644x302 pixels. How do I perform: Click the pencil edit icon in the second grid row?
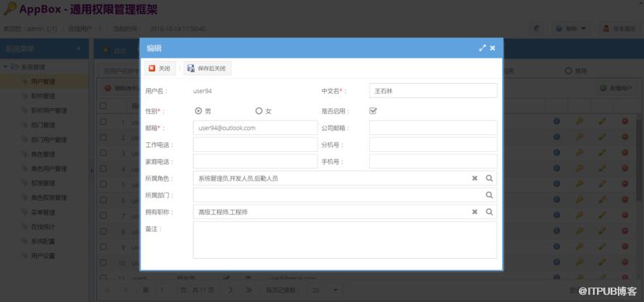coord(602,137)
